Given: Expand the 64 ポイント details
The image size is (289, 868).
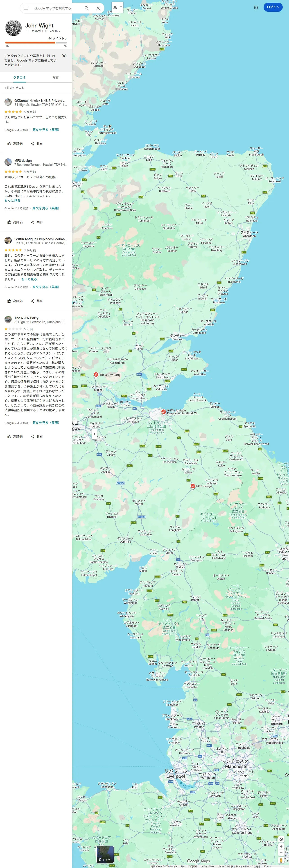Looking at the screenshot, I should pyautogui.click(x=58, y=38).
